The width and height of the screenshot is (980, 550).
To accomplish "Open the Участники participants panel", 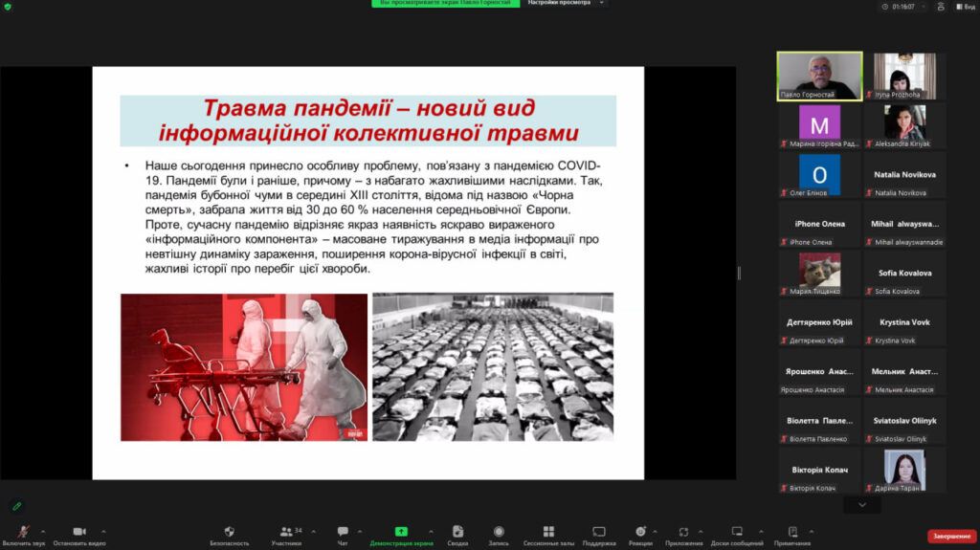I will point(286,532).
